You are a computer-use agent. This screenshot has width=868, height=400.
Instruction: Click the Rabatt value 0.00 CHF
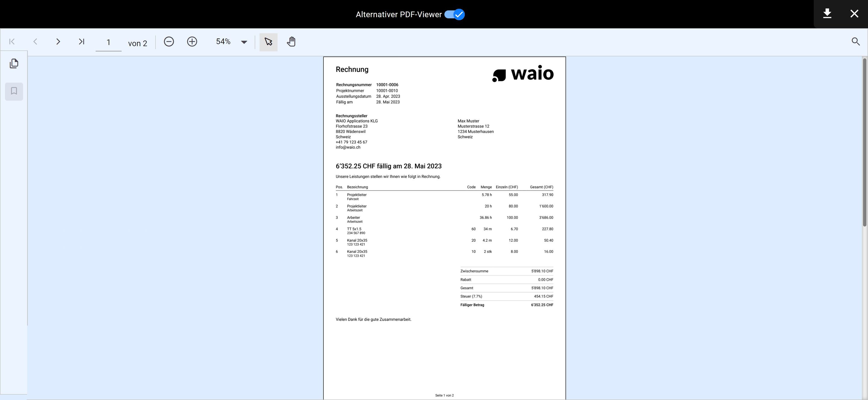546,280
